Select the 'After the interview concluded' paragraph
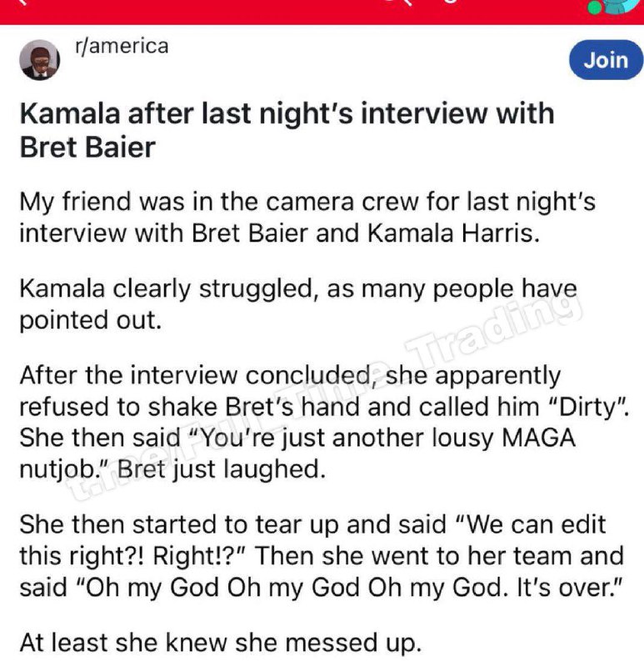 coord(324,423)
